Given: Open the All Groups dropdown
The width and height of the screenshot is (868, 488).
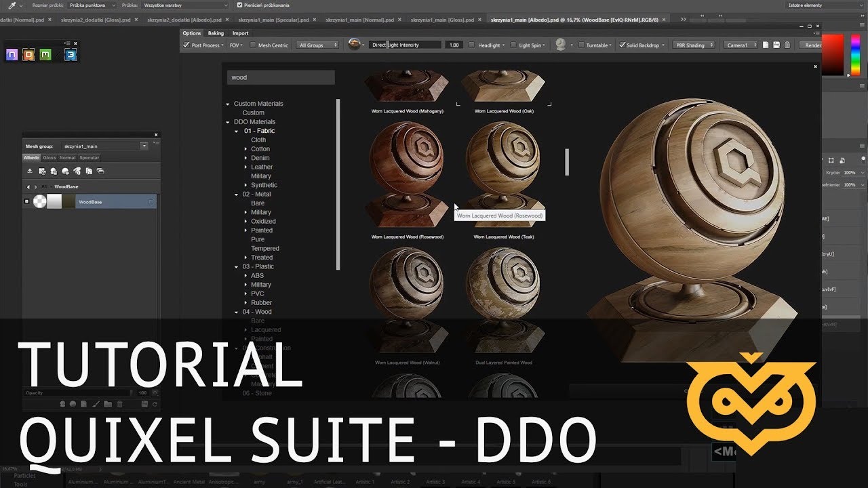Looking at the screenshot, I should 317,45.
